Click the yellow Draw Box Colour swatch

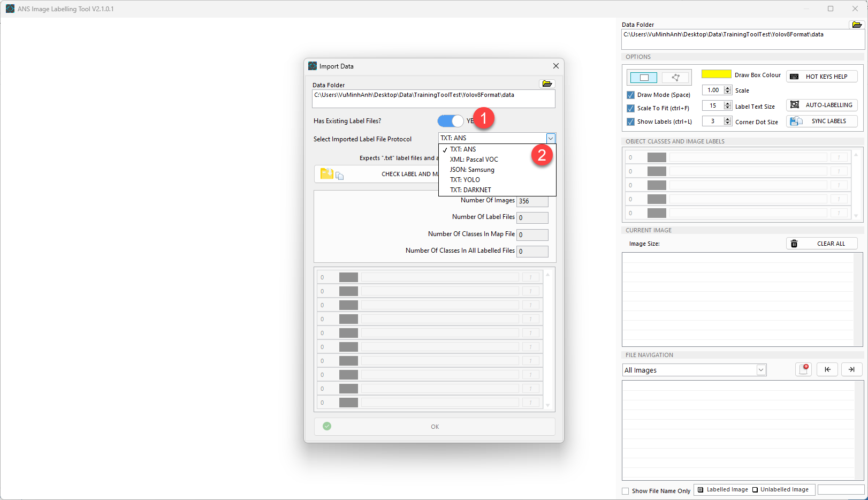[x=716, y=74]
